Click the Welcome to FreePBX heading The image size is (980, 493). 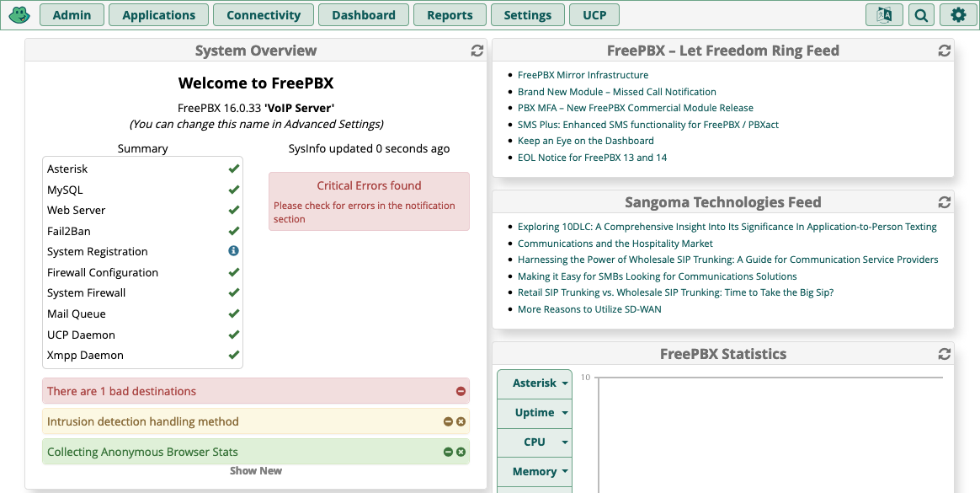pyautogui.click(x=256, y=83)
